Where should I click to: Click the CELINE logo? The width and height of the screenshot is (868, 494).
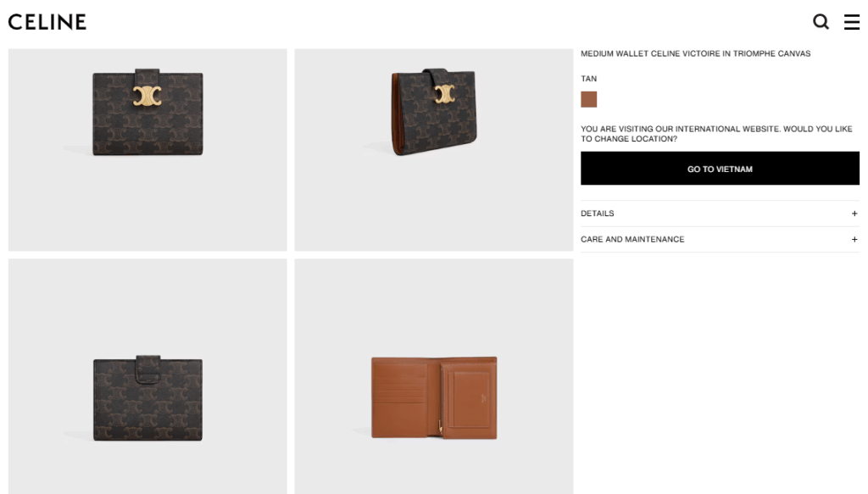(x=47, y=22)
